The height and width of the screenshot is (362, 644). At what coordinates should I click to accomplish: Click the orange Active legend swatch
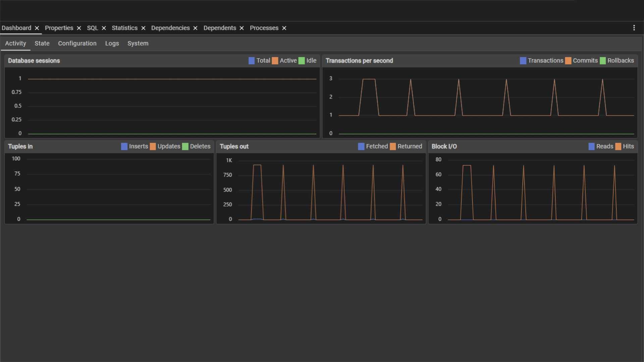275,61
